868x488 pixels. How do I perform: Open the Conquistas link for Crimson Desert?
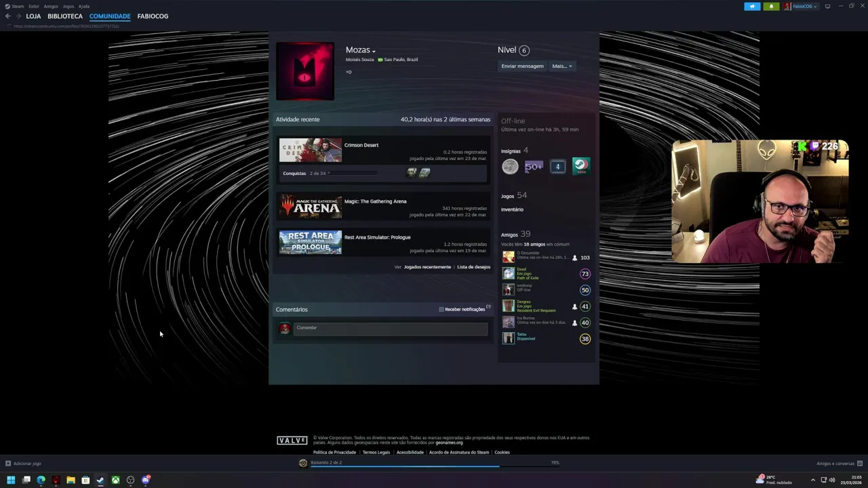[x=294, y=174]
